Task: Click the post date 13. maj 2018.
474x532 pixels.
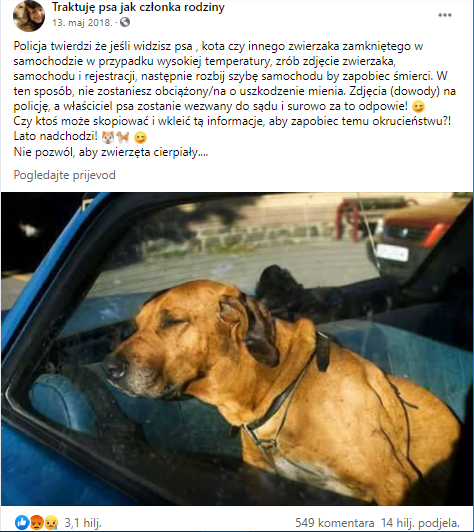Action: (x=82, y=23)
